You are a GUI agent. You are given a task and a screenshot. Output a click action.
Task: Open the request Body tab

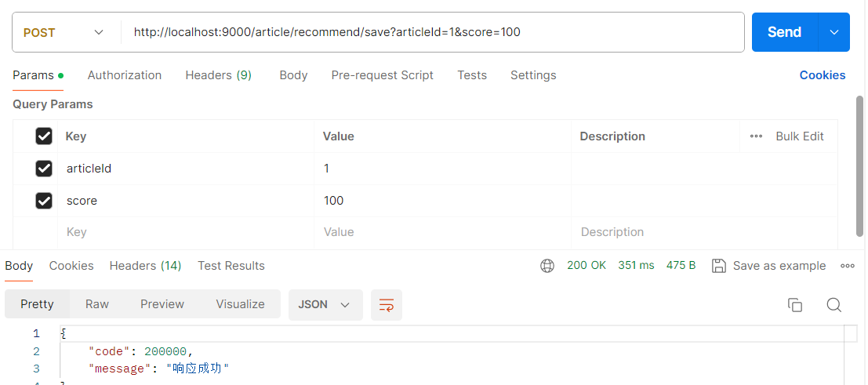click(x=293, y=75)
